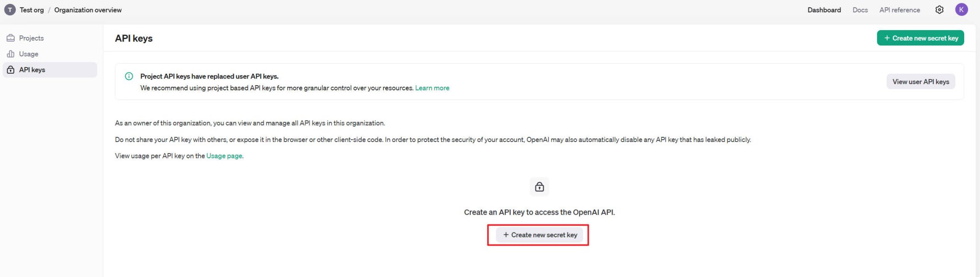Open the Docs tab
The image size is (980, 277).
pos(860,10)
